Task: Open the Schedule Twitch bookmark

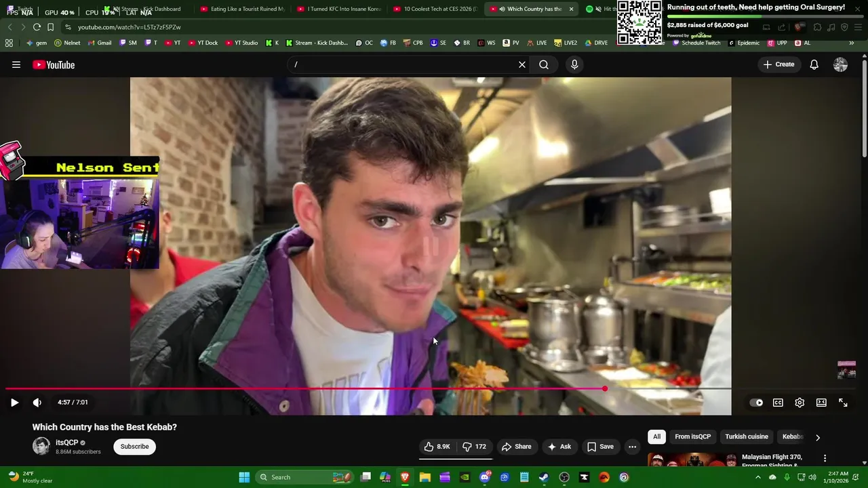Action: 696,43
